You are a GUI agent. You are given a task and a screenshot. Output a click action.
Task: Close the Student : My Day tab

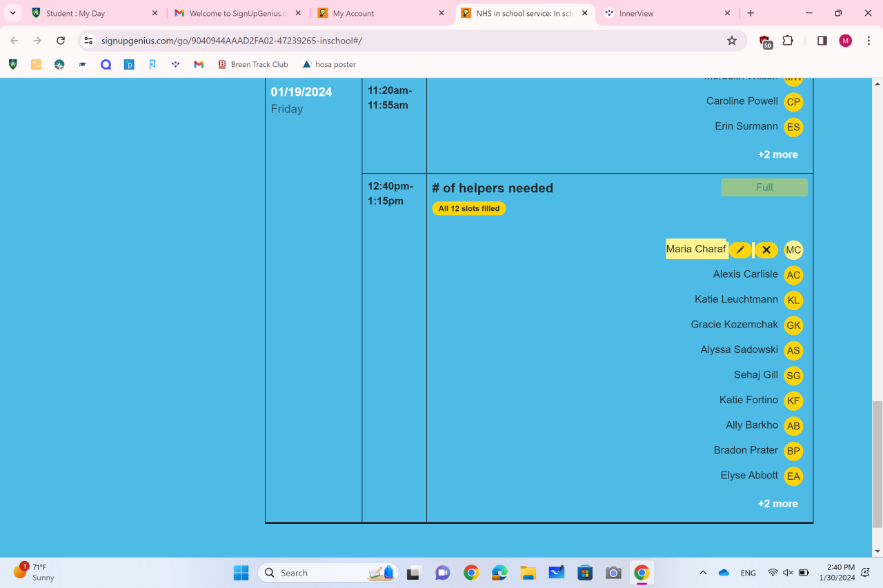155,13
